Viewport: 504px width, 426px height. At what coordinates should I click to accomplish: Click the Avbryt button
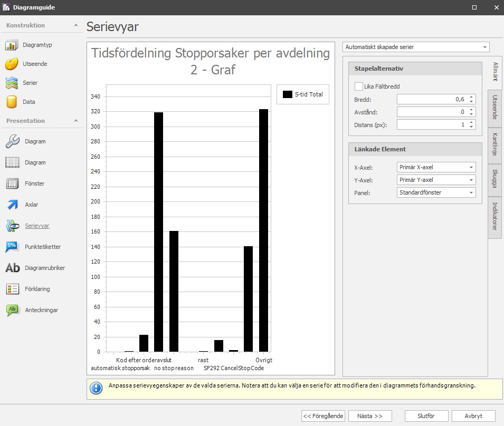(473, 416)
